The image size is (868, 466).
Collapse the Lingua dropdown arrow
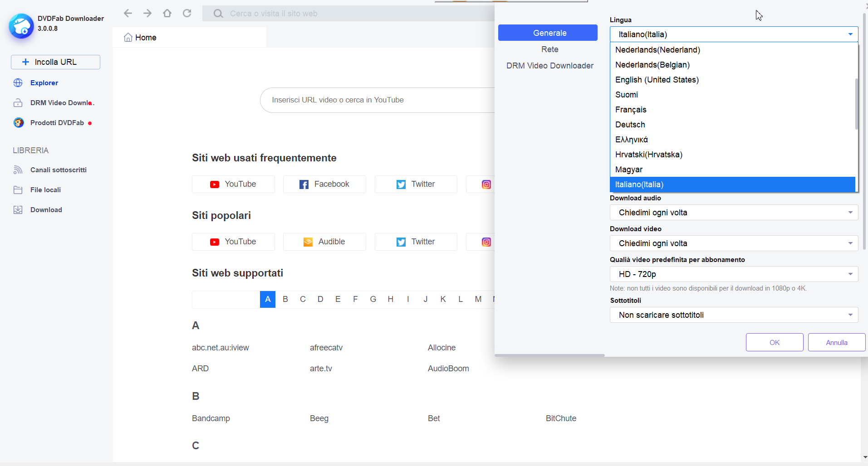point(850,34)
